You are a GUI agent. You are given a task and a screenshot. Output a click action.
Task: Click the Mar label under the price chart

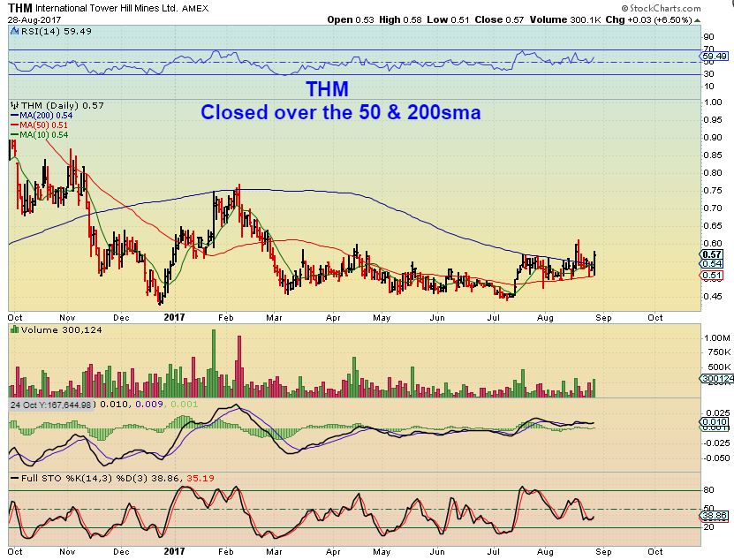click(274, 317)
